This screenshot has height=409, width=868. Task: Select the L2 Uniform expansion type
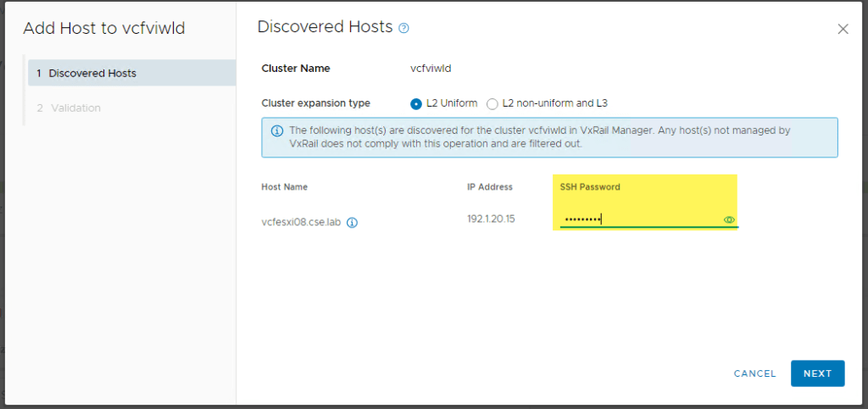click(x=416, y=104)
